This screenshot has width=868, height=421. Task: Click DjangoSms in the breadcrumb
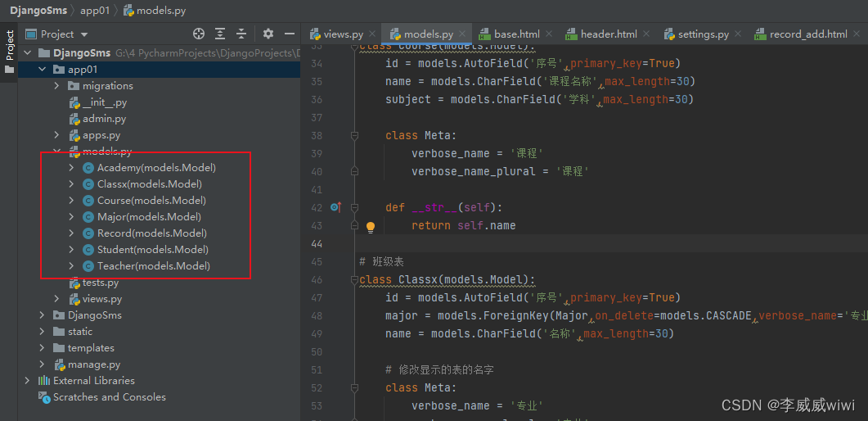[38, 10]
